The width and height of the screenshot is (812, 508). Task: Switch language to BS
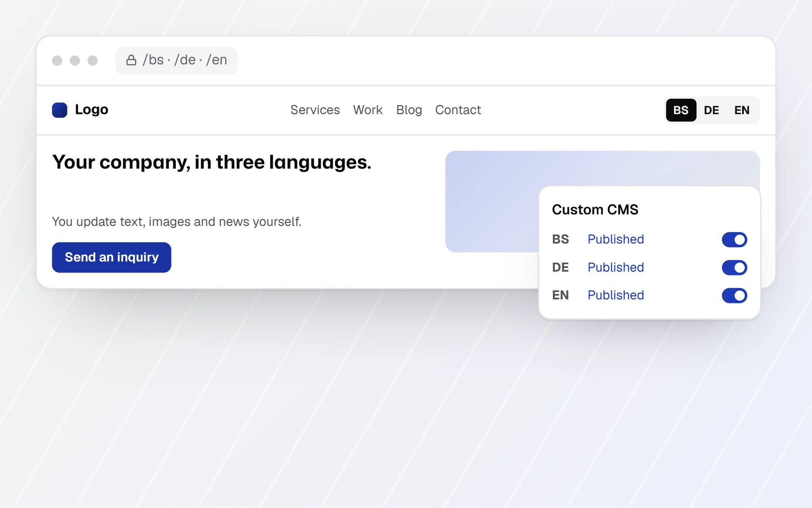point(681,110)
